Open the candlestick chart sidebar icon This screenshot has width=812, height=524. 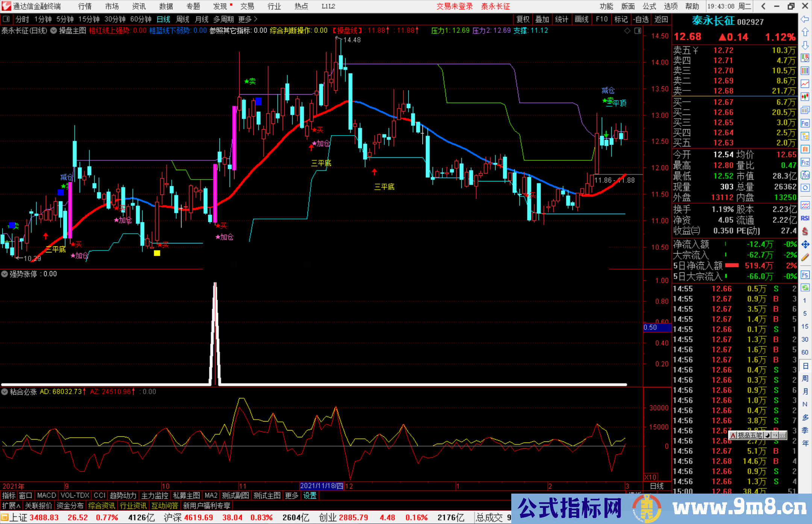[x=805, y=97]
